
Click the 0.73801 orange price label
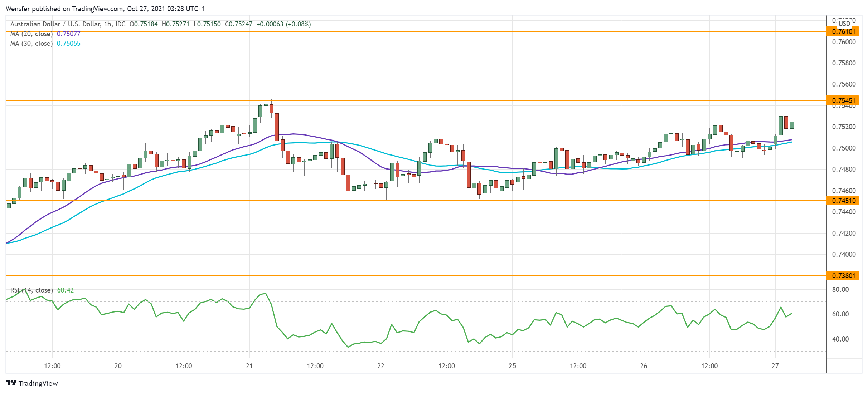coord(844,276)
